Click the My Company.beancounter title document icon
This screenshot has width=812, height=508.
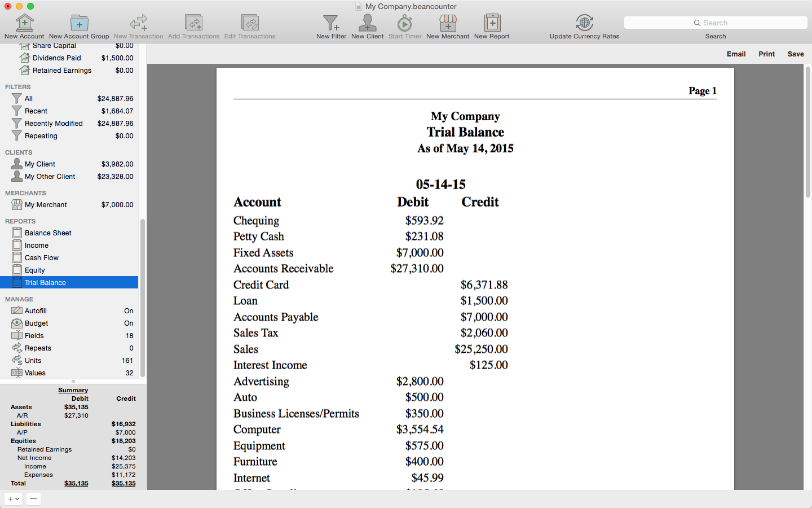pyautogui.click(x=359, y=7)
